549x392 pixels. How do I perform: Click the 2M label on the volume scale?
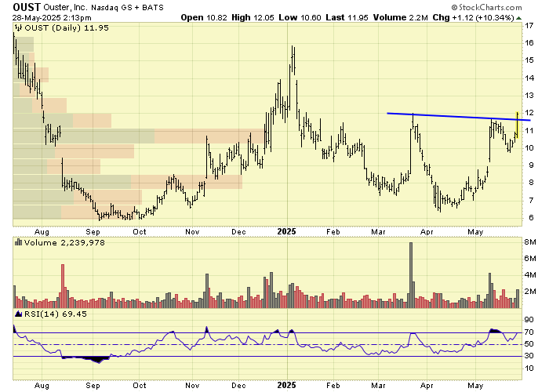coord(530,292)
